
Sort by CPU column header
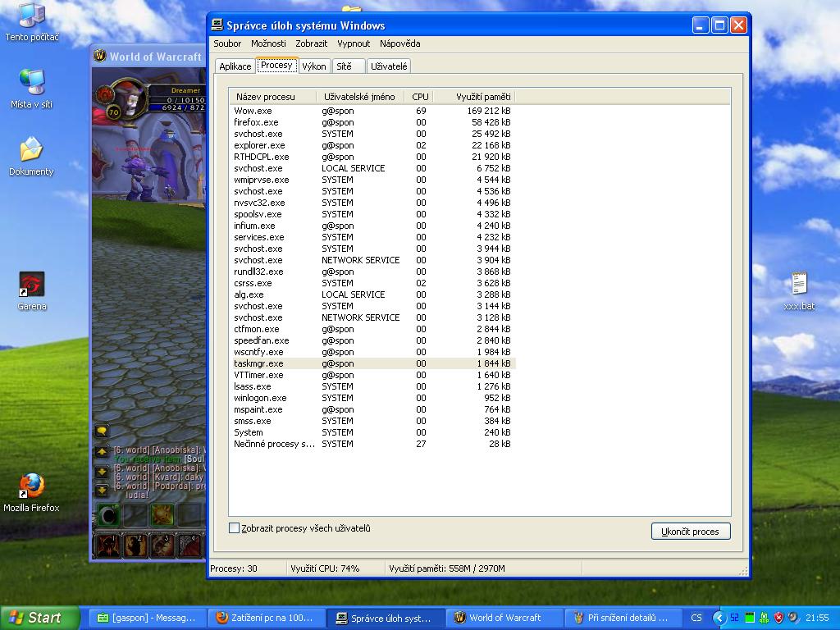click(419, 97)
